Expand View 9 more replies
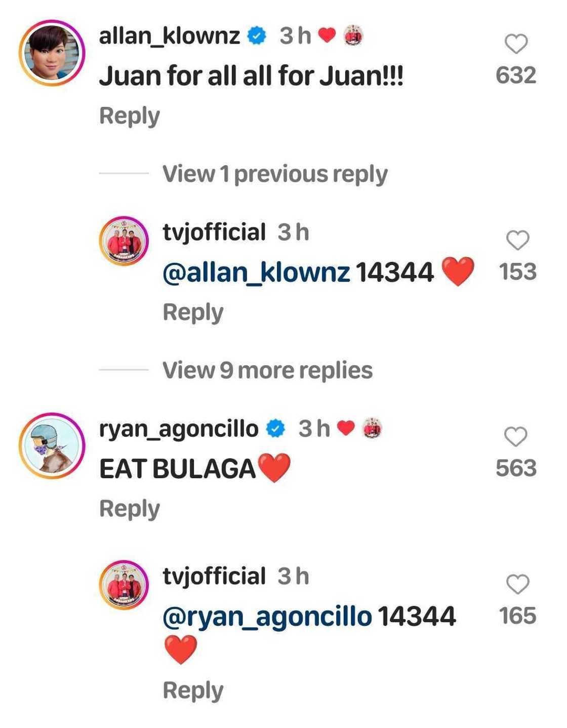567x728 pixels. [x=268, y=370]
